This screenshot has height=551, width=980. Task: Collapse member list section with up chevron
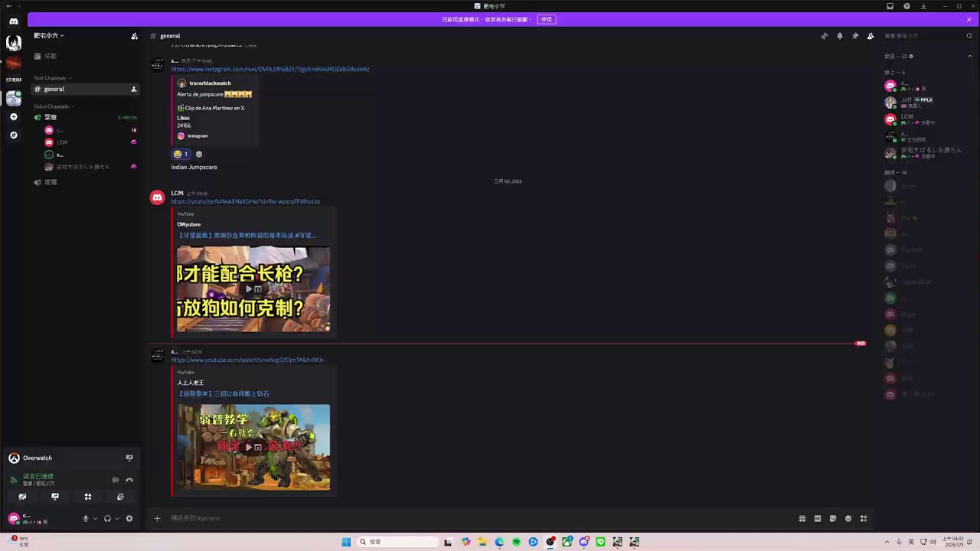point(969,57)
